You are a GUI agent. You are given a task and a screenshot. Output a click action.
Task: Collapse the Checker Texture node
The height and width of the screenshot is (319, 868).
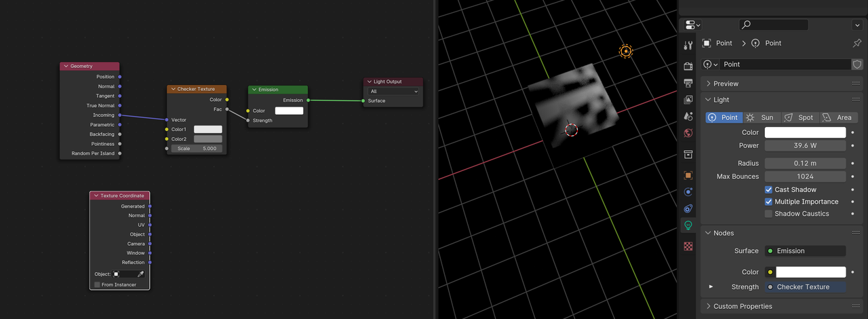[x=173, y=89]
